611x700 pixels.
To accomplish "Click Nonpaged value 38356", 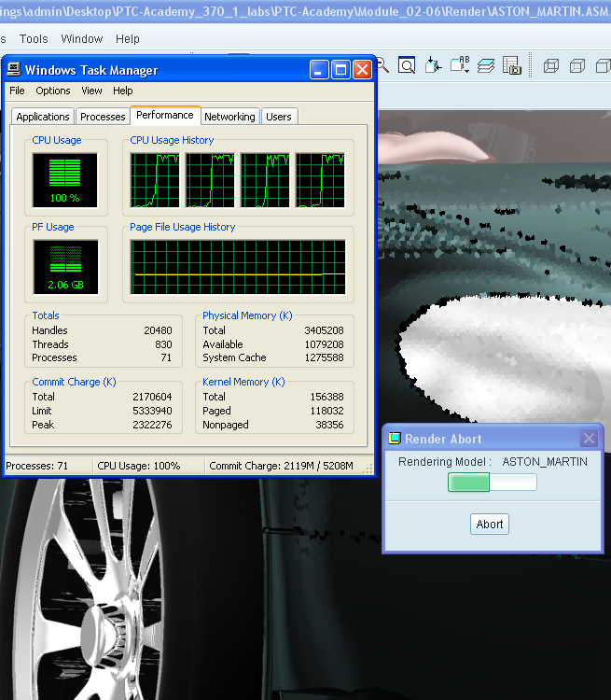I will [330, 425].
